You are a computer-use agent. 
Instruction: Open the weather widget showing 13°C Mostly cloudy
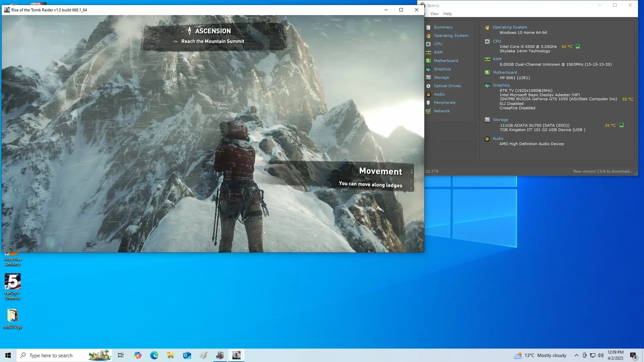click(x=540, y=355)
